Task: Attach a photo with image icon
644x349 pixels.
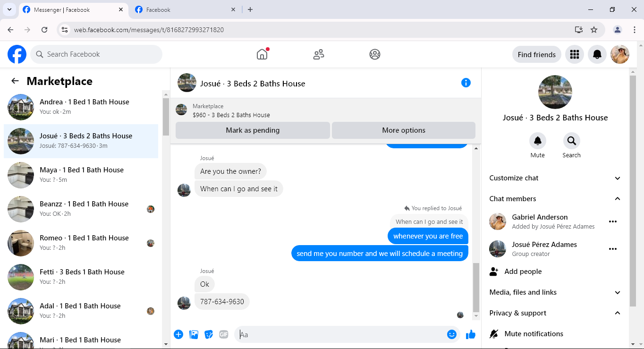Action: 194,335
